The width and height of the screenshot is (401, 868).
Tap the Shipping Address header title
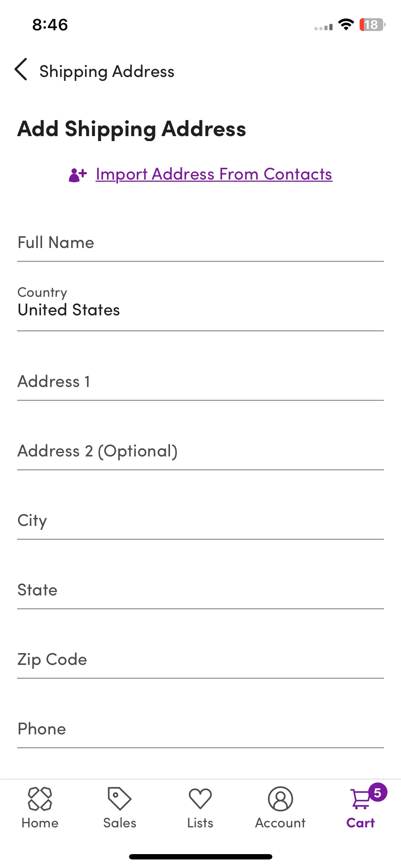point(107,72)
